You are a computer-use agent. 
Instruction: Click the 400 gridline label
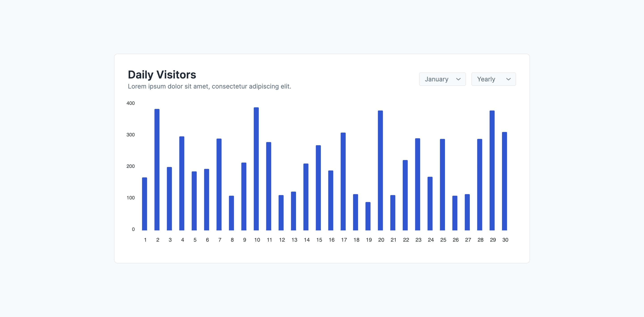[131, 103]
